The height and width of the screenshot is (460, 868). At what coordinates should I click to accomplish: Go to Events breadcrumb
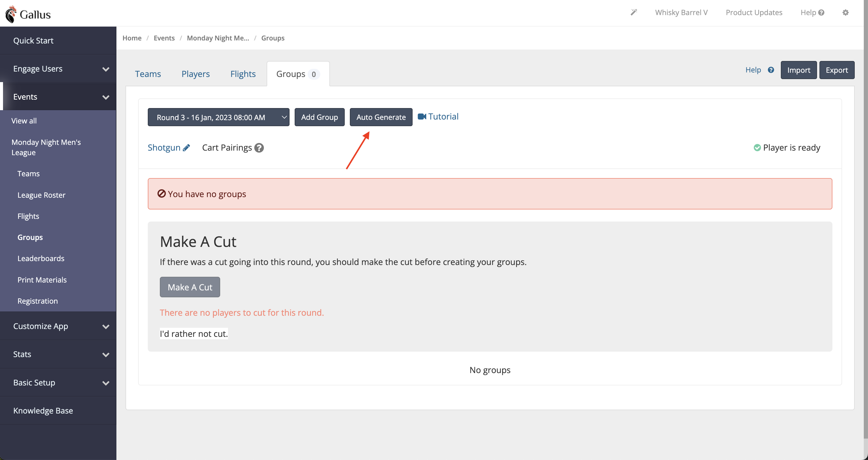164,38
